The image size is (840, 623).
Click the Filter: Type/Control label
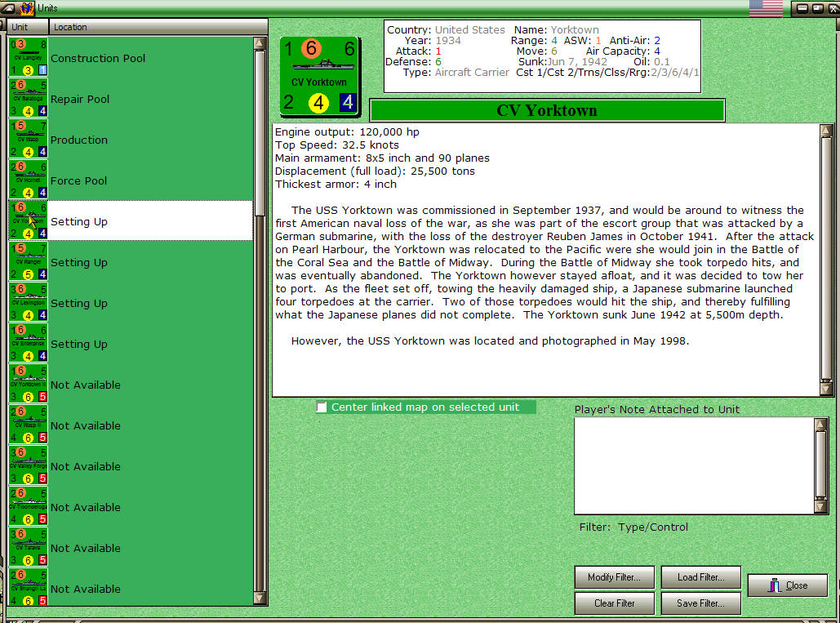(633, 527)
